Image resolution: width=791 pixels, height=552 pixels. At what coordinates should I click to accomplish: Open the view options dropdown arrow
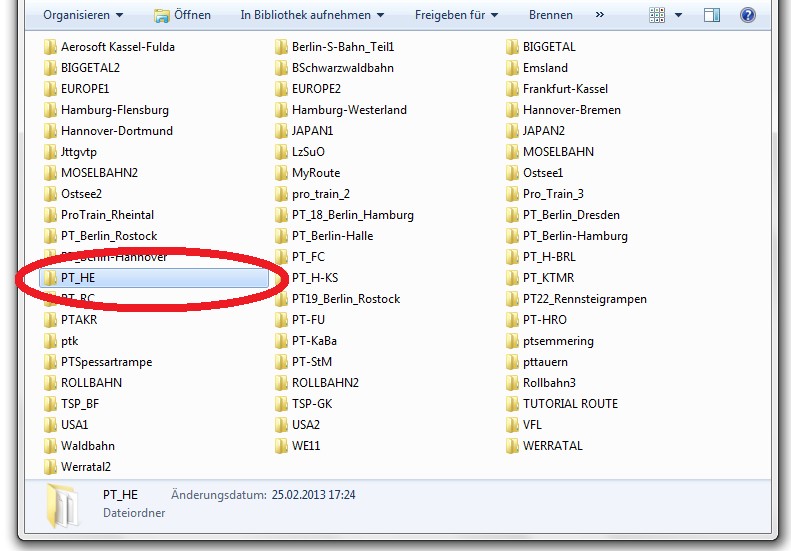point(681,15)
